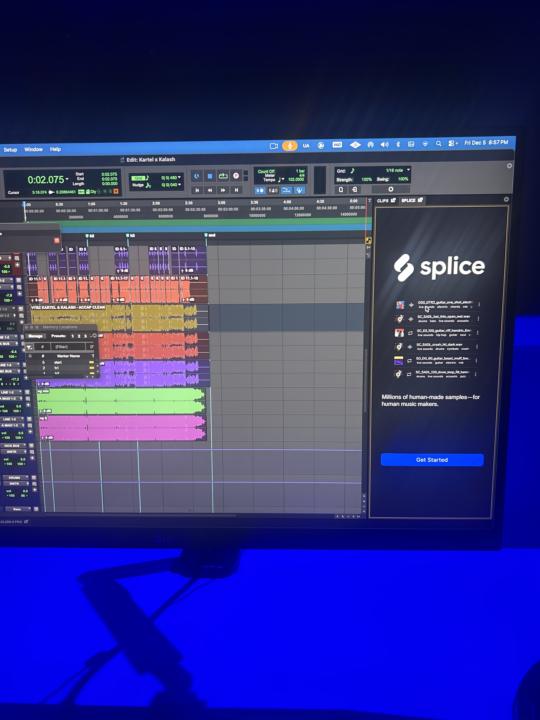Switch to the Splice tab

click(411, 200)
